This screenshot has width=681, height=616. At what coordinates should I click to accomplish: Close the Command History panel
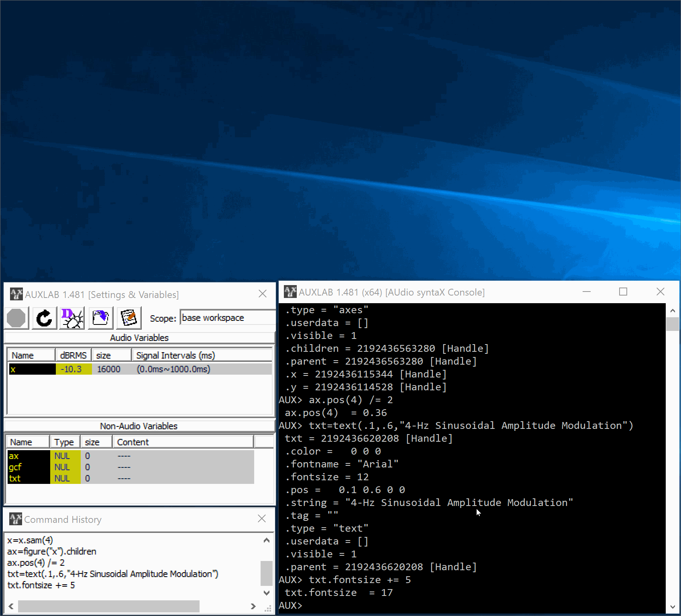point(262,518)
